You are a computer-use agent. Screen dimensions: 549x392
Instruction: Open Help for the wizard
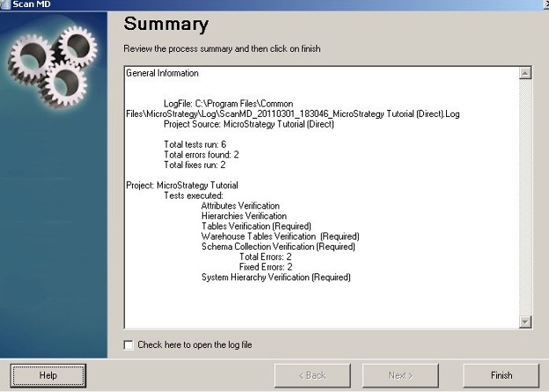point(48,375)
